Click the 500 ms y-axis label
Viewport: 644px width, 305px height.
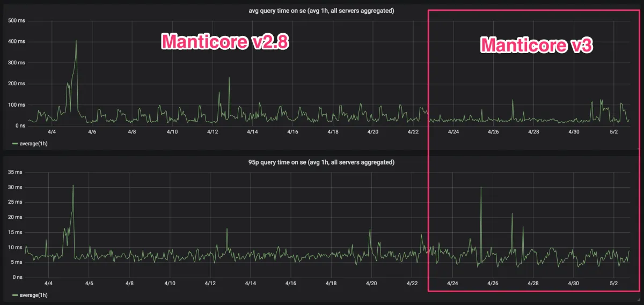click(16, 21)
